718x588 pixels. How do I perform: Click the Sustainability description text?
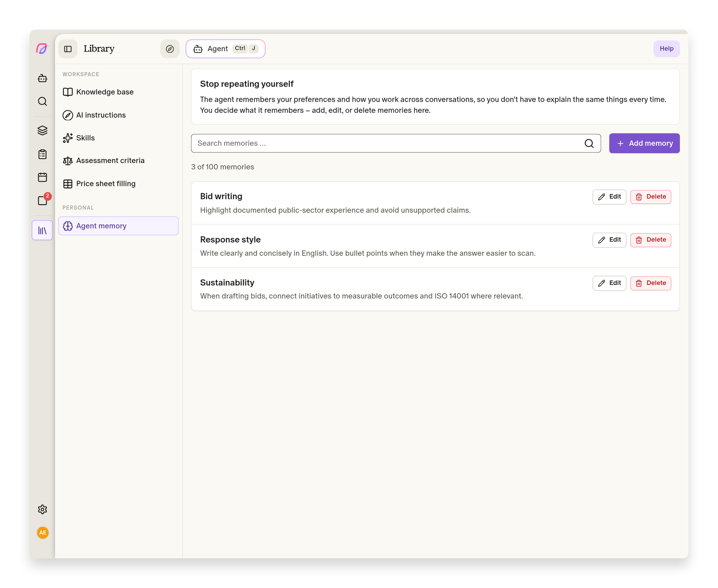(361, 296)
